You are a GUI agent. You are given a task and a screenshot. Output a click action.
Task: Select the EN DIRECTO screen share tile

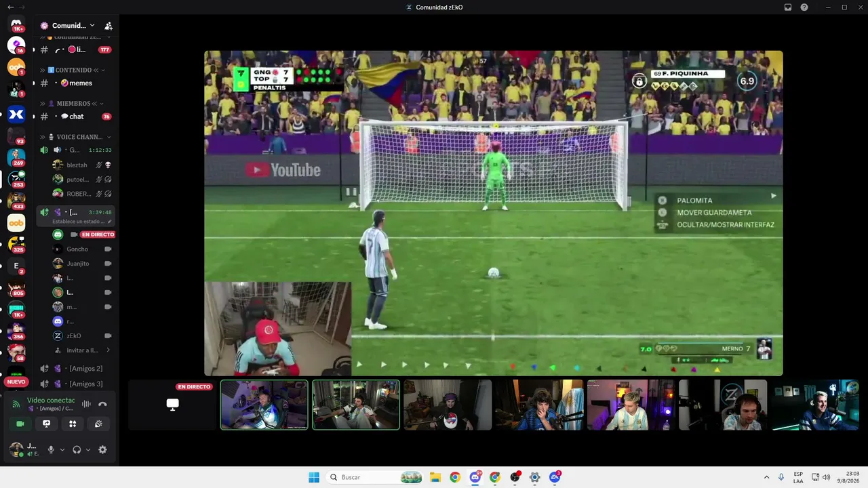click(173, 405)
